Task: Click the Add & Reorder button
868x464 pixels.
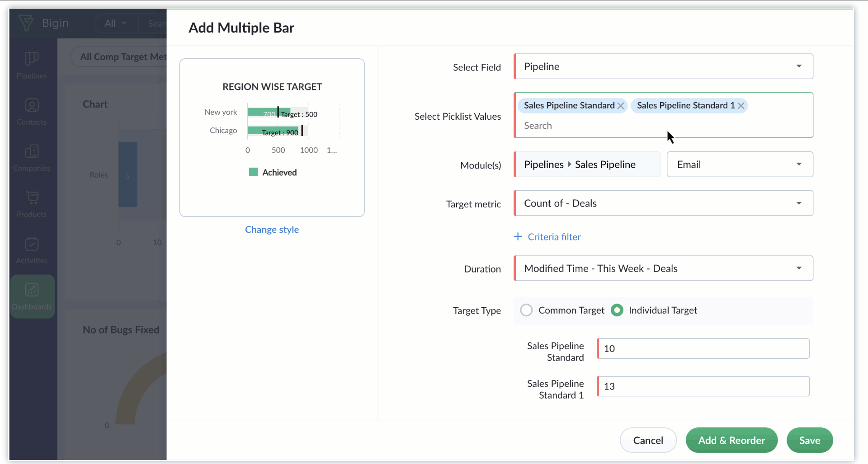Action: pos(731,441)
